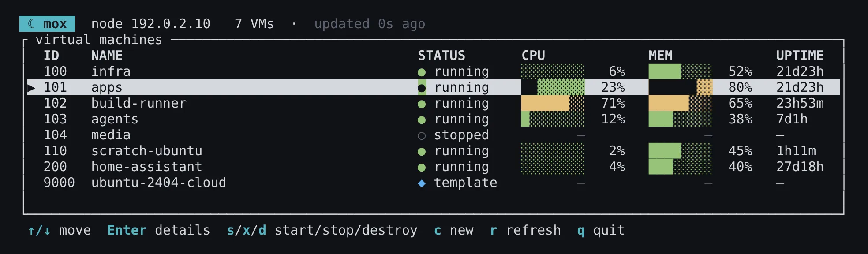Click the build-runner CPU usage bar
The height and width of the screenshot is (254, 868).
[x=553, y=103]
